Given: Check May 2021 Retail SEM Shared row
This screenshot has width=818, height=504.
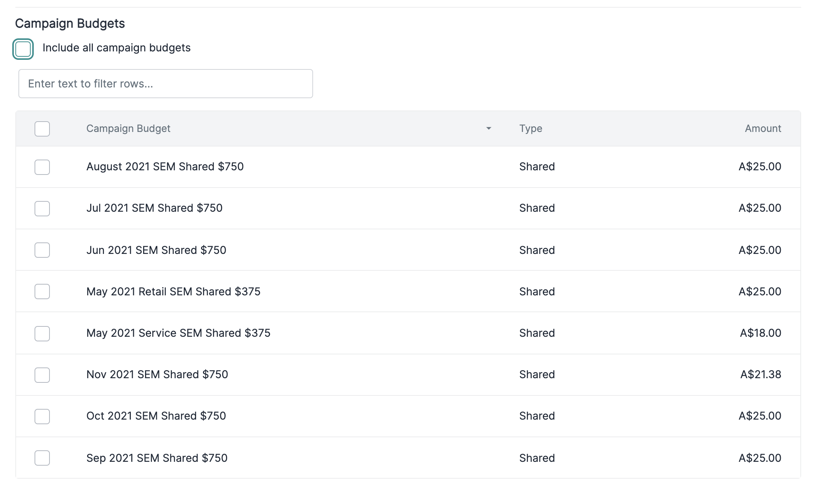Looking at the screenshot, I should point(42,292).
